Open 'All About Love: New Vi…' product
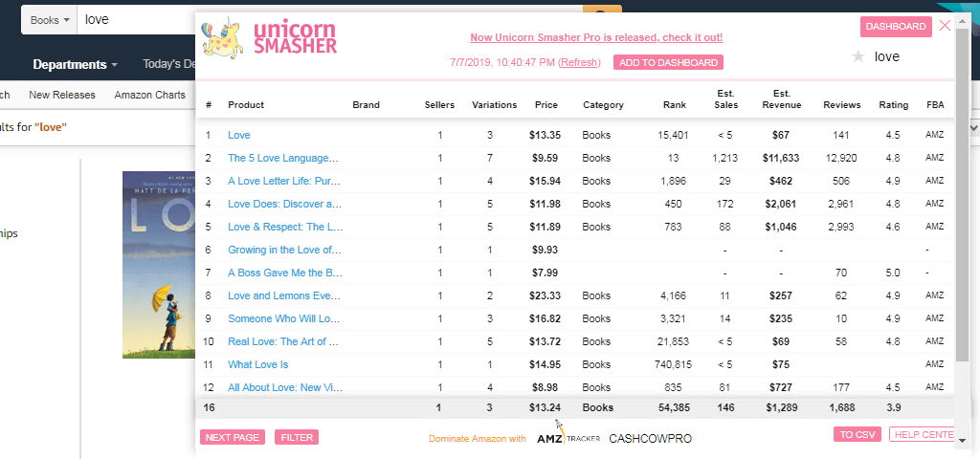980x459 pixels. [284, 388]
